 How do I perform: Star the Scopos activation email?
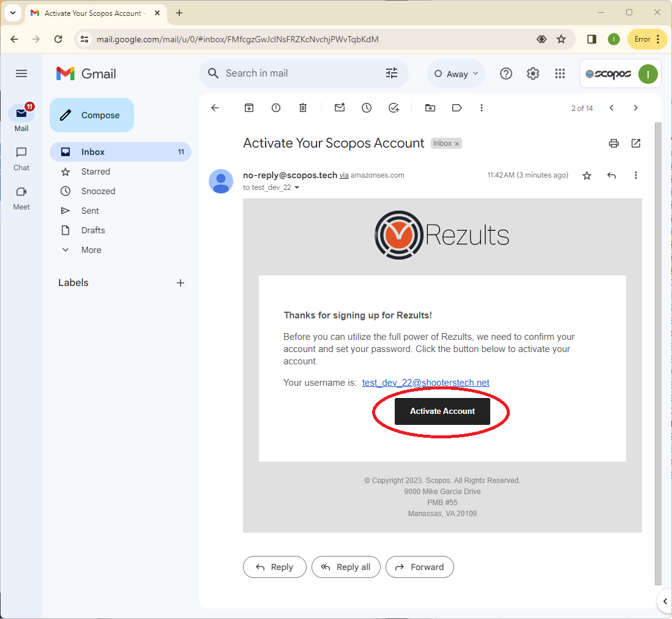pyautogui.click(x=587, y=176)
